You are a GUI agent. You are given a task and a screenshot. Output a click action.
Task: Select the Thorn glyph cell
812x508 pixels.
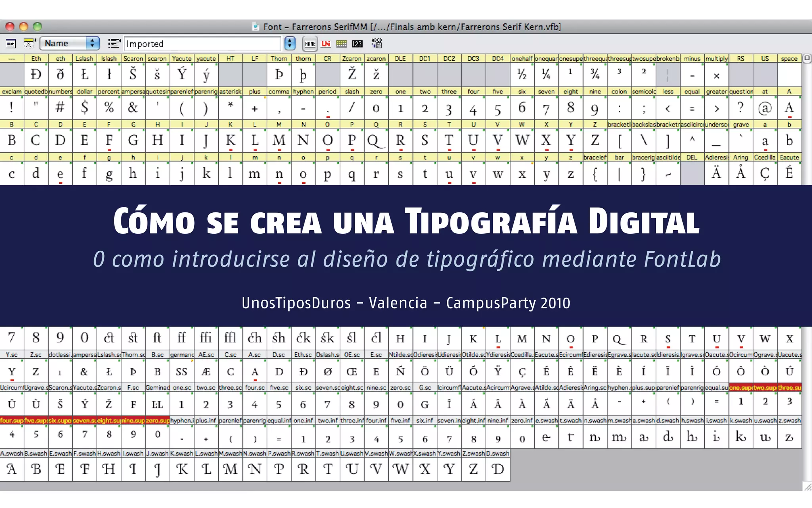pyautogui.click(x=279, y=75)
